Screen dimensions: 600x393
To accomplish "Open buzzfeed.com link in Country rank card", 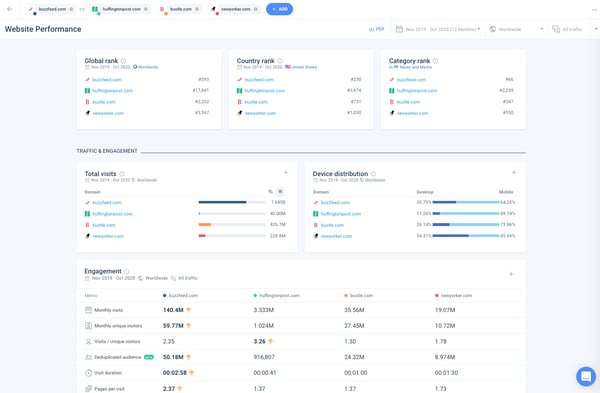I will click(259, 80).
